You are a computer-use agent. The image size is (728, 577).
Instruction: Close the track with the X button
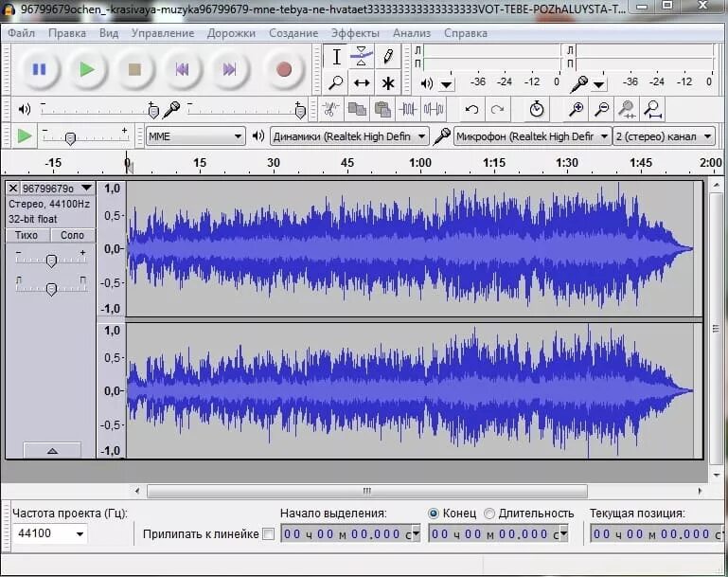(x=13, y=189)
